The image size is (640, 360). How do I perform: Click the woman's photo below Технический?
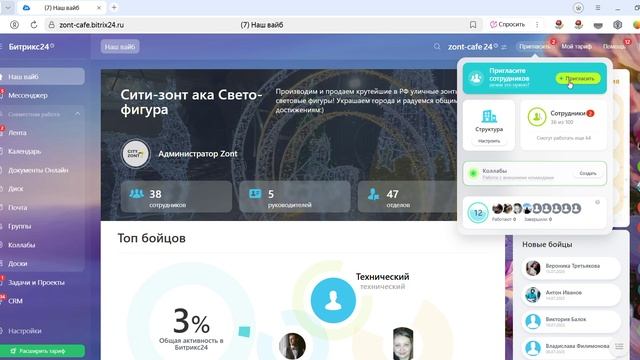click(x=403, y=344)
